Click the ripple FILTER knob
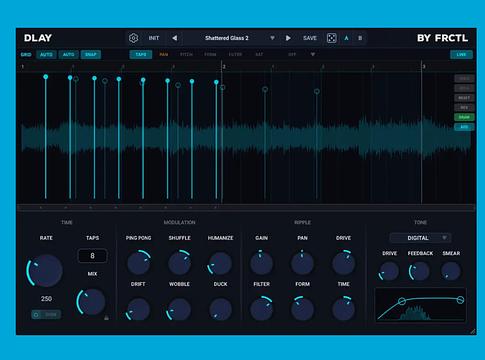 [261, 309]
